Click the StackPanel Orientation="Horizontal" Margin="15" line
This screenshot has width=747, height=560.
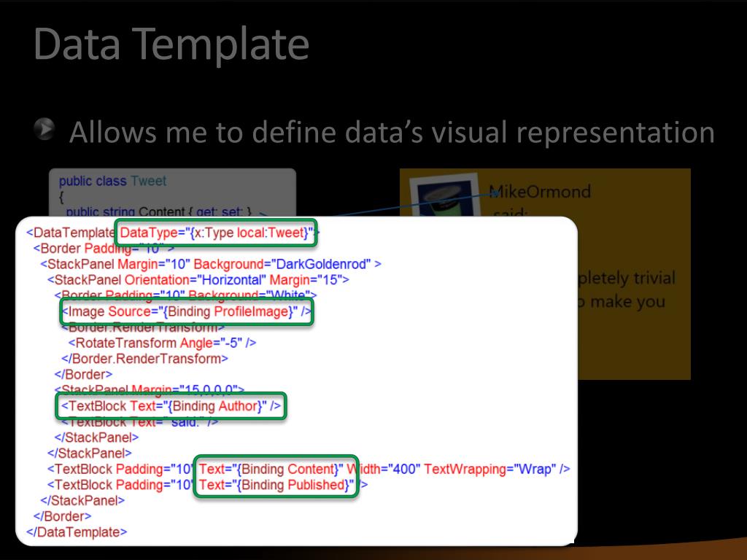(x=198, y=279)
